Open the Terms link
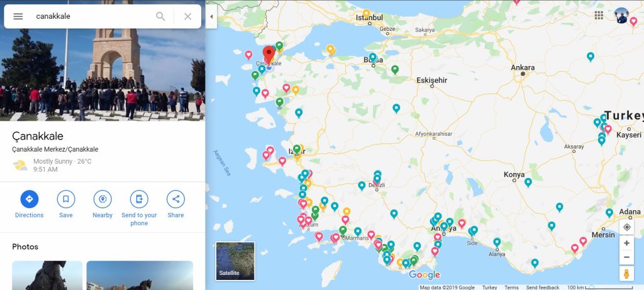This screenshot has width=644, height=290. (511, 287)
